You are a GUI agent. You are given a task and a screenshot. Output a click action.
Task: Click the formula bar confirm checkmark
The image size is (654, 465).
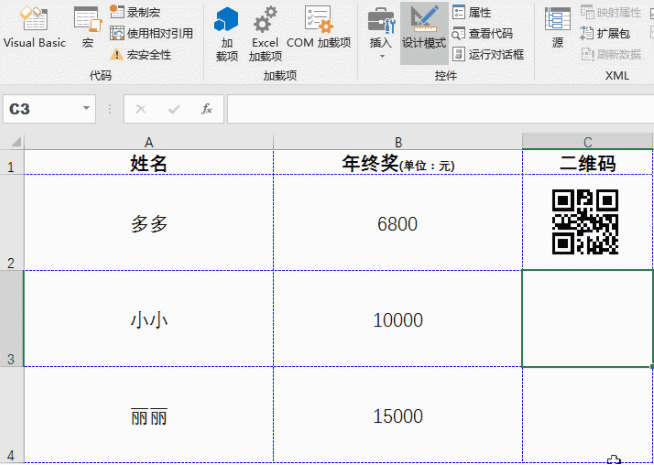(x=174, y=109)
